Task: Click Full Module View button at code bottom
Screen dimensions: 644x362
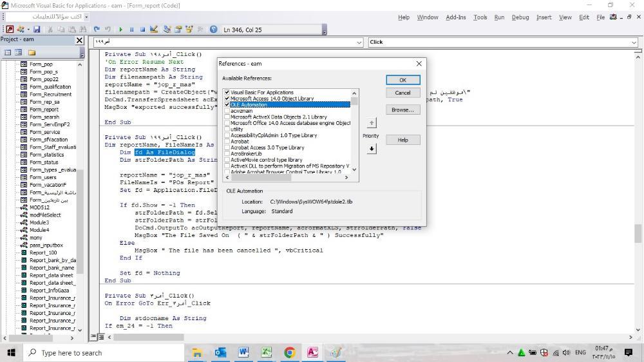Action: (x=101, y=337)
